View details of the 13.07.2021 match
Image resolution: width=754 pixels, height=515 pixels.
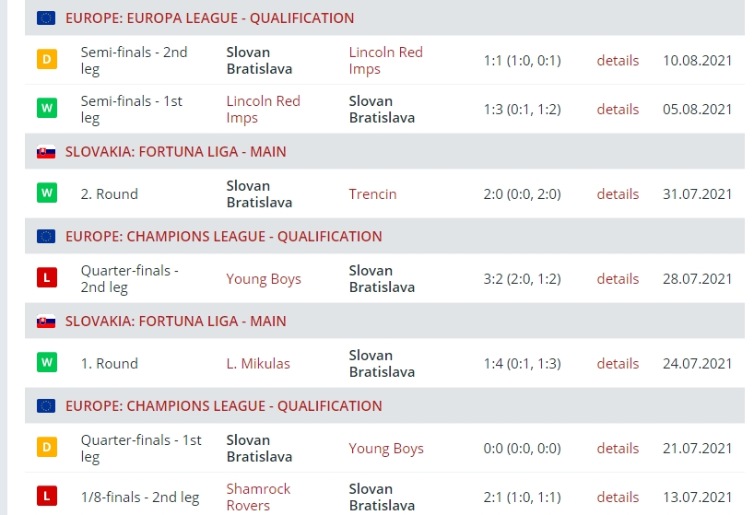[617, 497]
